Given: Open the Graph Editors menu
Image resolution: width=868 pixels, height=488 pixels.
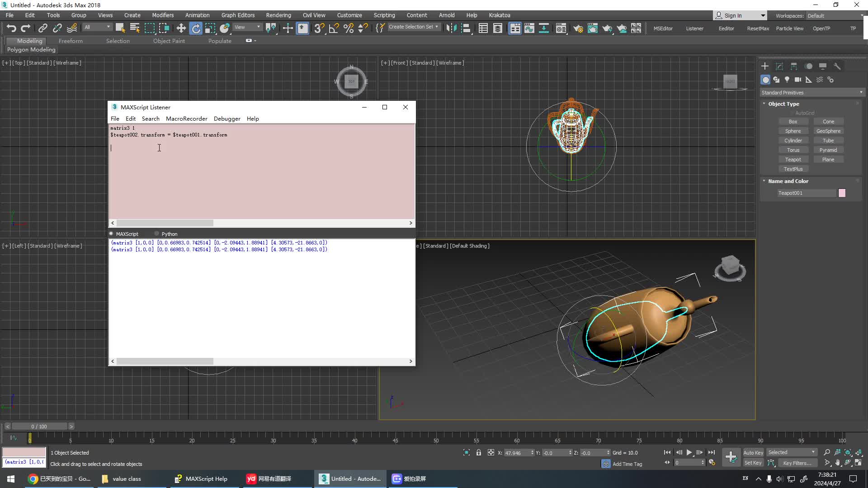Looking at the screenshot, I should point(238,15).
